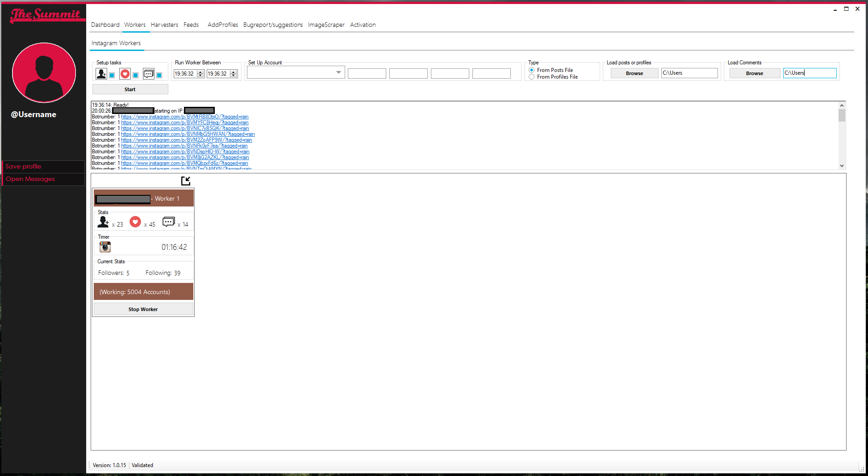Decrease the second Run Worker Between time
This screenshot has width=868, height=476.
(x=234, y=76)
